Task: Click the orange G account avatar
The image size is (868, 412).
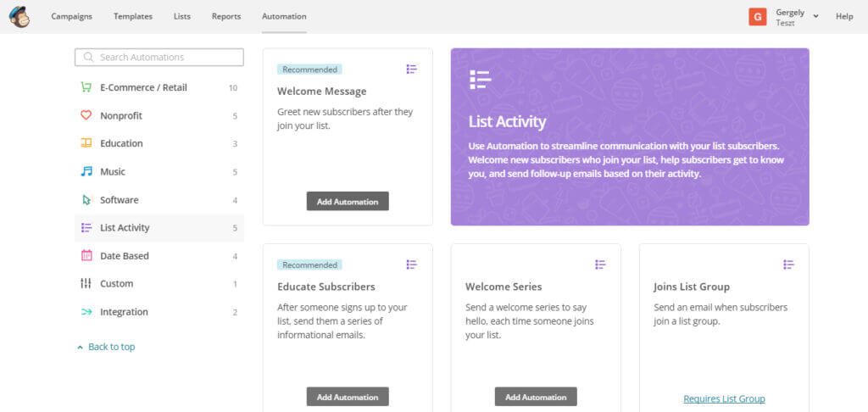Action: pyautogui.click(x=757, y=17)
